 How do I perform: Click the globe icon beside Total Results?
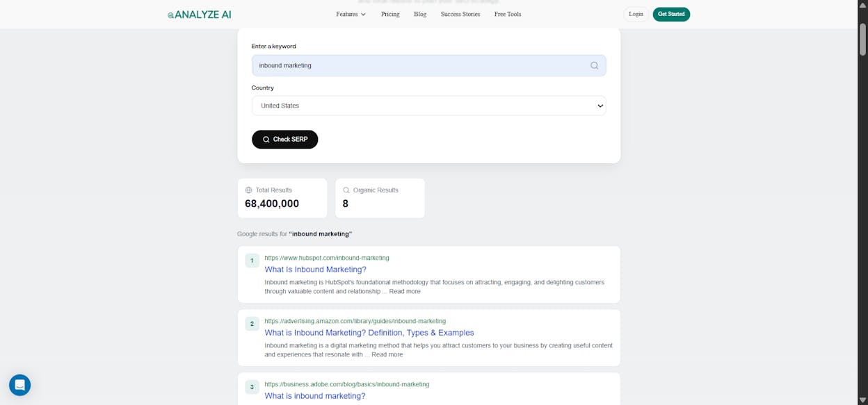248,190
